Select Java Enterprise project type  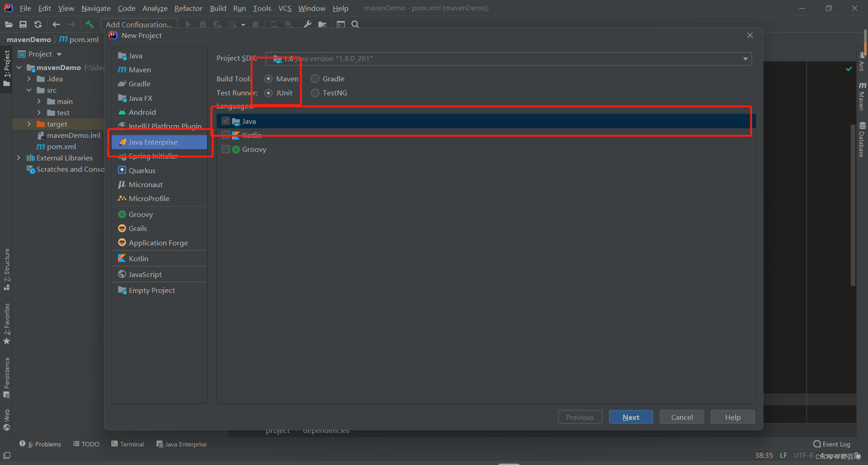point(159,142)
